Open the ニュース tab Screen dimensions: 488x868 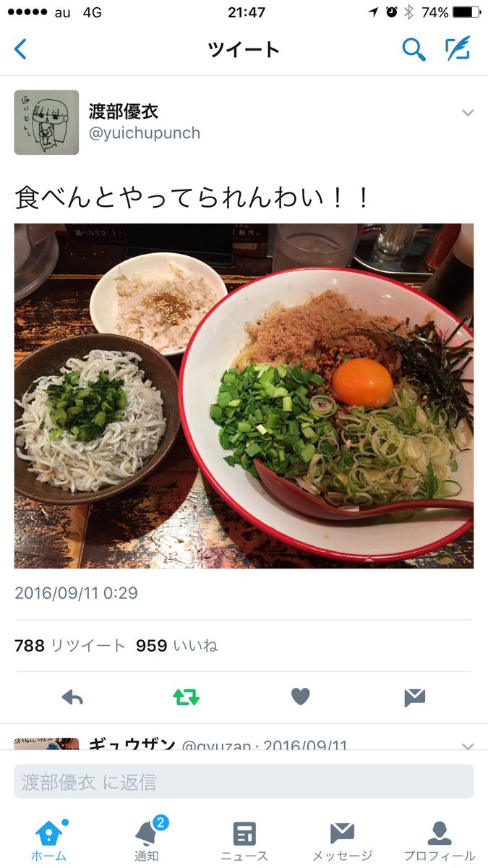[244, 841]
